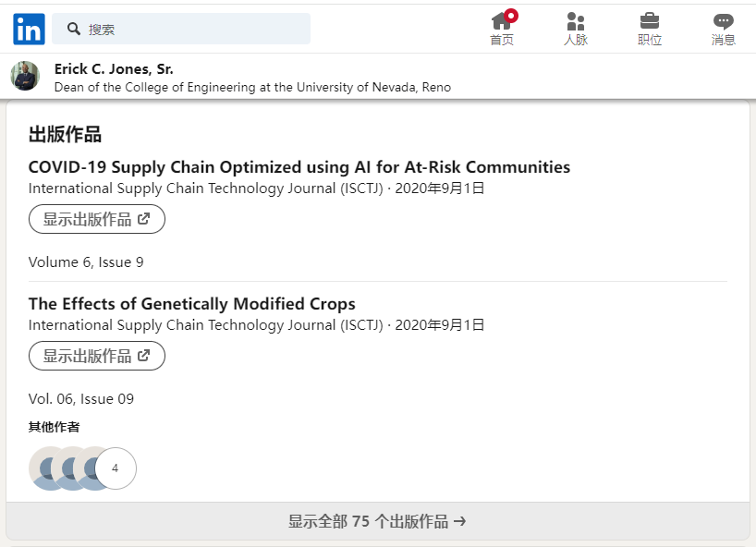Viewport: 756px width, 547px height.
Task: Click external link icon for Genetically Modified Crops
Action: pyautogui.click(x=143, y=356)
